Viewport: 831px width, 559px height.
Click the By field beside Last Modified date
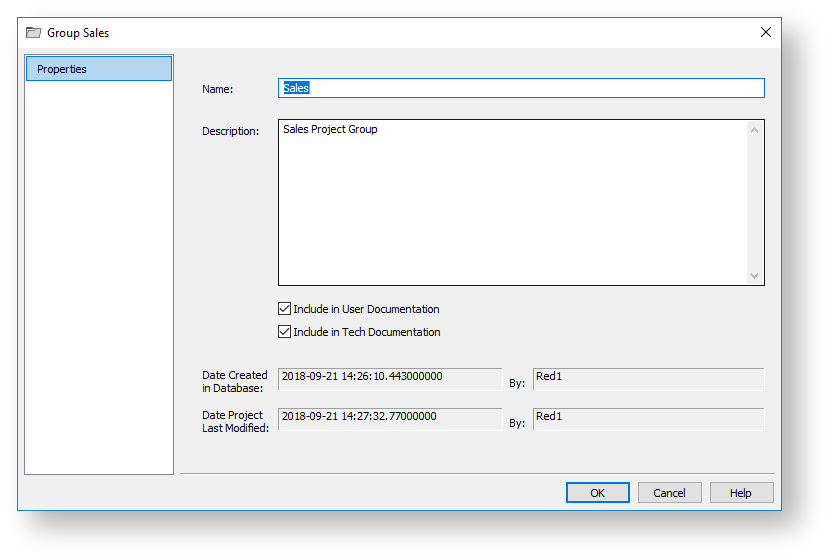pos(647,418)
